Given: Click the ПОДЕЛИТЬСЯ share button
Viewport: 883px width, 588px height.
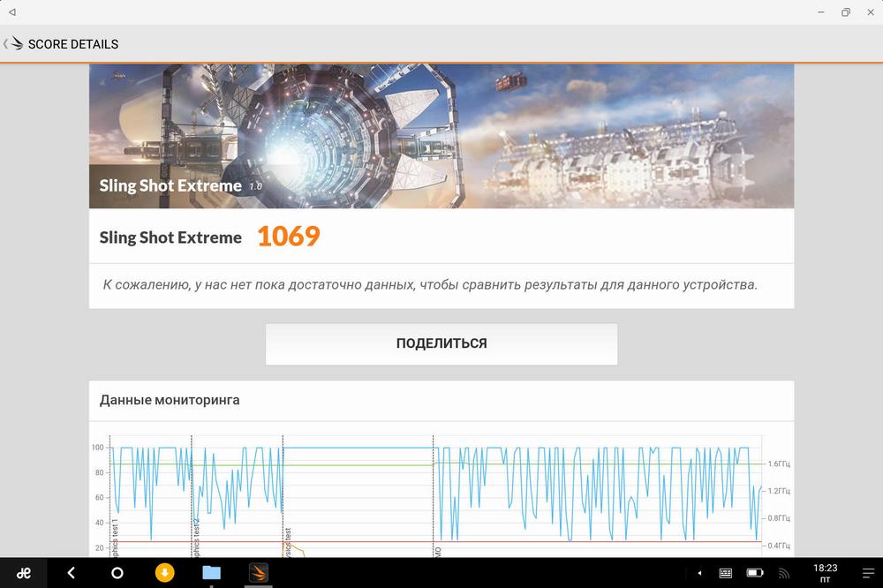Looking at the screenshot, I should point(441,343).
